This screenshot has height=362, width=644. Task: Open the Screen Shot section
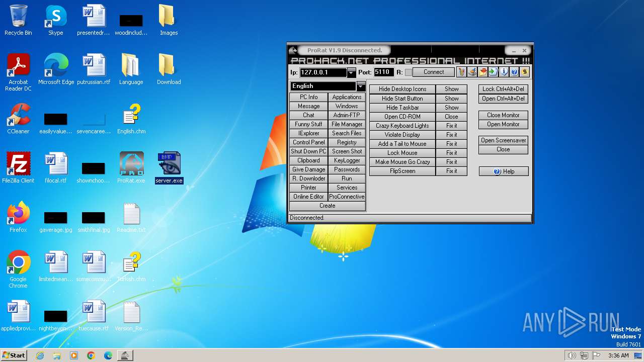point(347,151)
